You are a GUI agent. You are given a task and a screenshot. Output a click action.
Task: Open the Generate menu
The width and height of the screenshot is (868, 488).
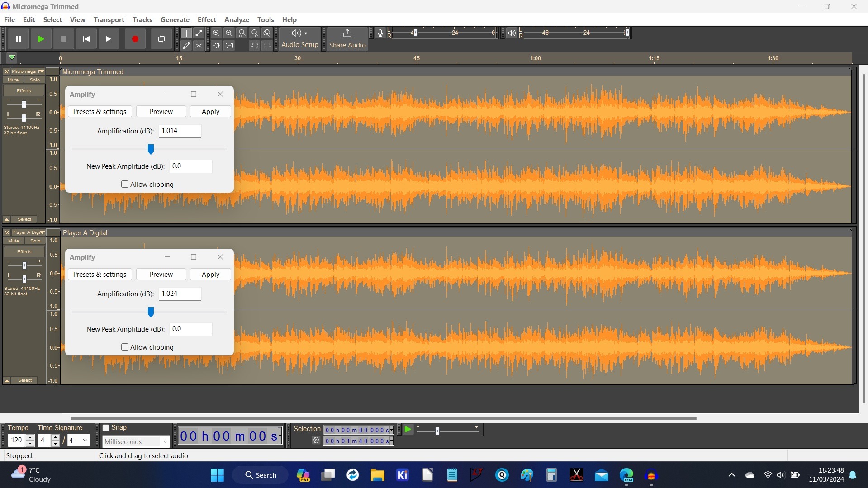click(x=175, y=19)
